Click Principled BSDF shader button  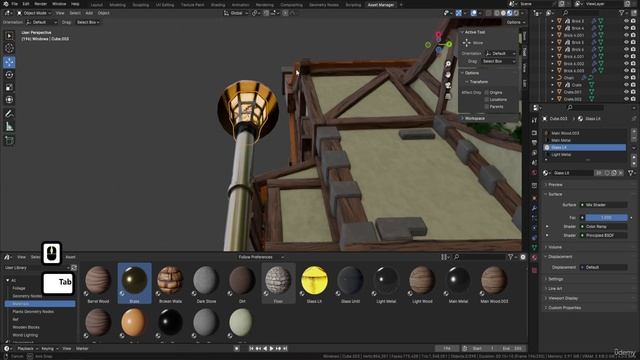603,236
